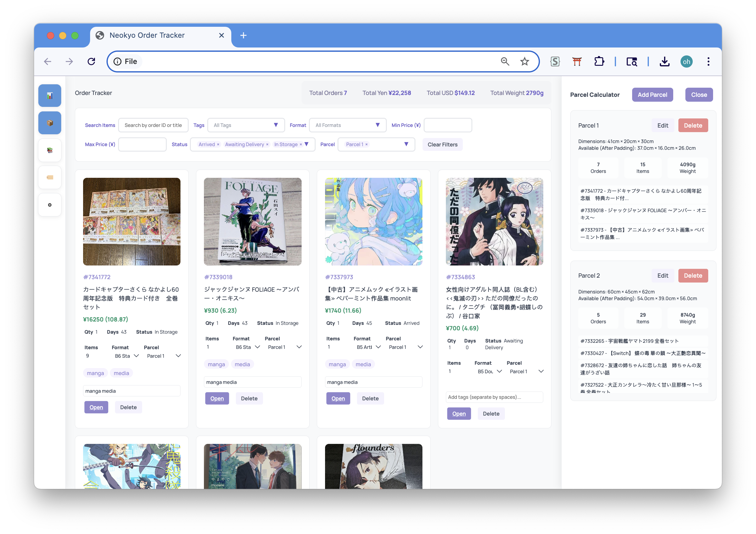
Task: Click the stacked books sidebar icon
Action: tap(50, 150)
